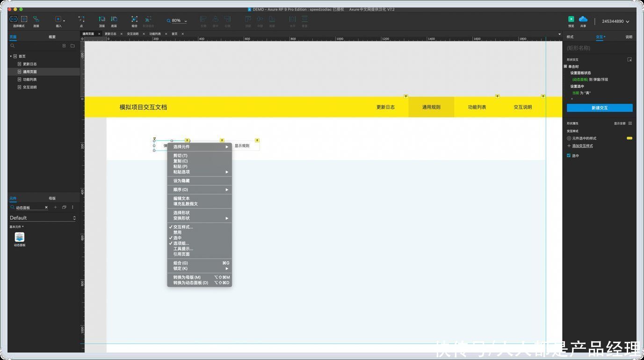Switch to the 页面 pages tab

point(13,37)
